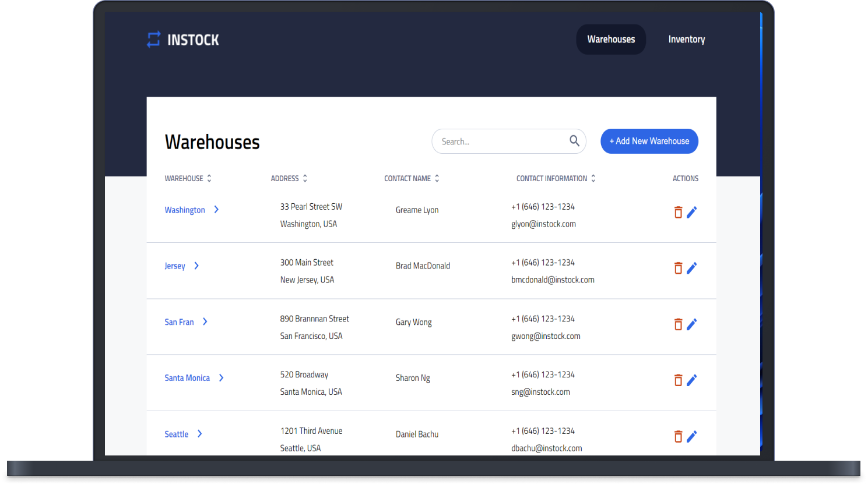Click the pencil icon for Seattle warehouse
The width and height of the screenshot is (868, 484).
[x=692, y=436]
